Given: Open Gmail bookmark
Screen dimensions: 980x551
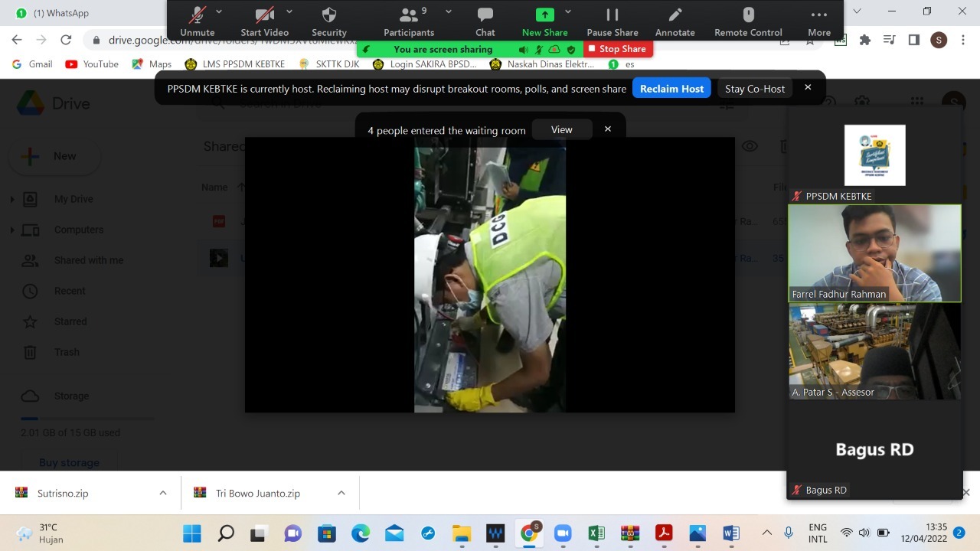Looking at the screenshot, I should (x=33, y=64).
